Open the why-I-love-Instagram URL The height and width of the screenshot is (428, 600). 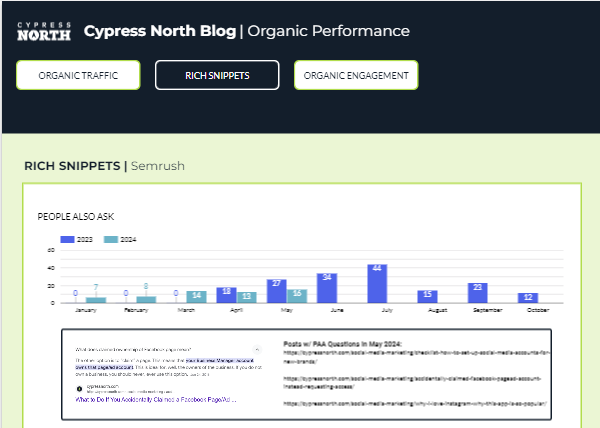(415, 404)
